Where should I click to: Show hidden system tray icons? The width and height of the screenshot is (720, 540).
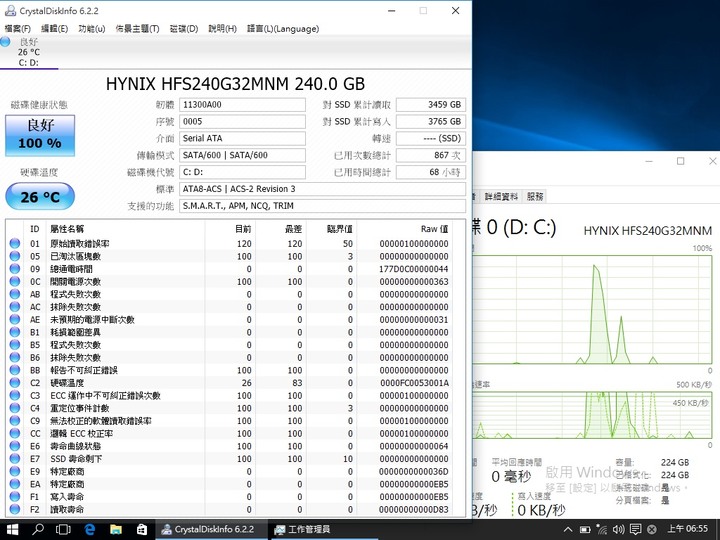click(x=568, y=529)
